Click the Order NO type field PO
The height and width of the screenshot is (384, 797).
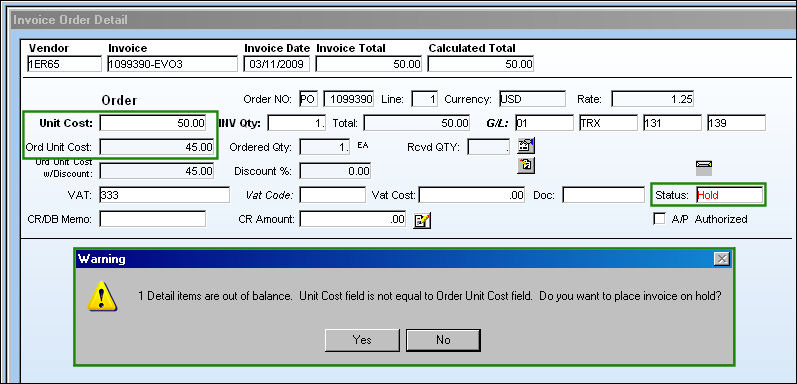coord(308,99)
